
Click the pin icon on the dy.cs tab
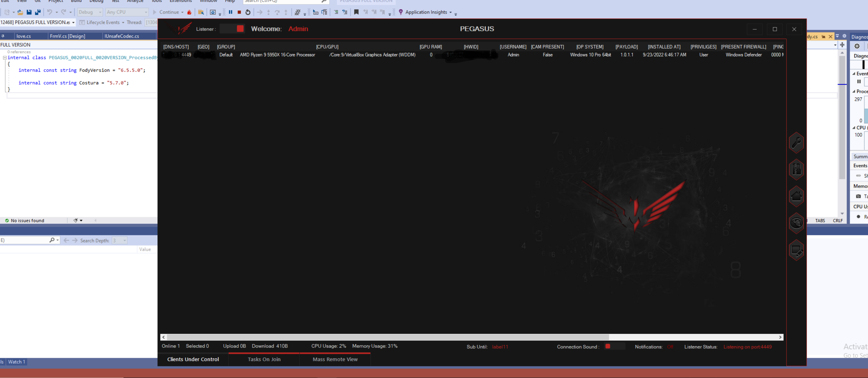tap(823, 36)
